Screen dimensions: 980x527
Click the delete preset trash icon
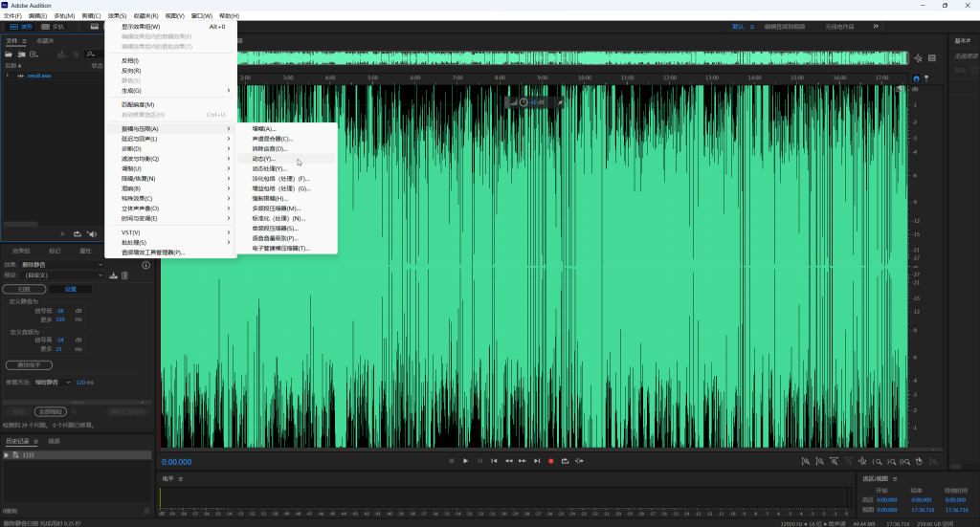(124, 275)
